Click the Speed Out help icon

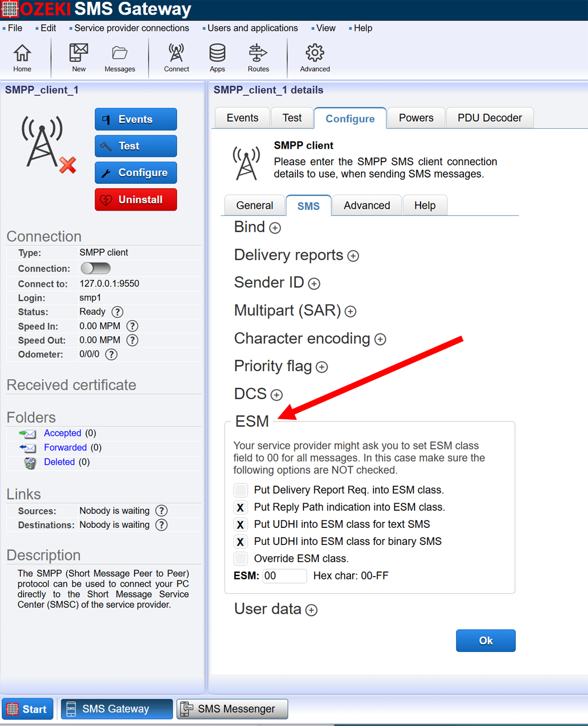tap(133, 340)
